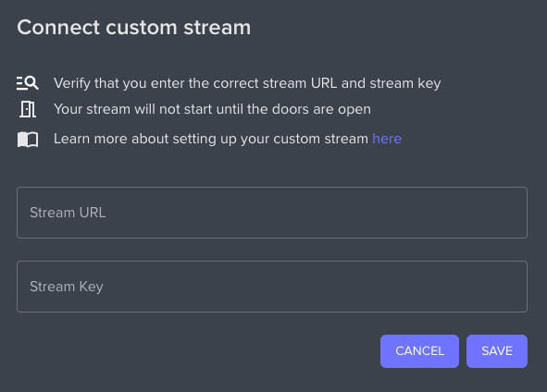Select the 'Verify that you enter' instruction text
Screen dimensions: 547x392
(247, 83)
